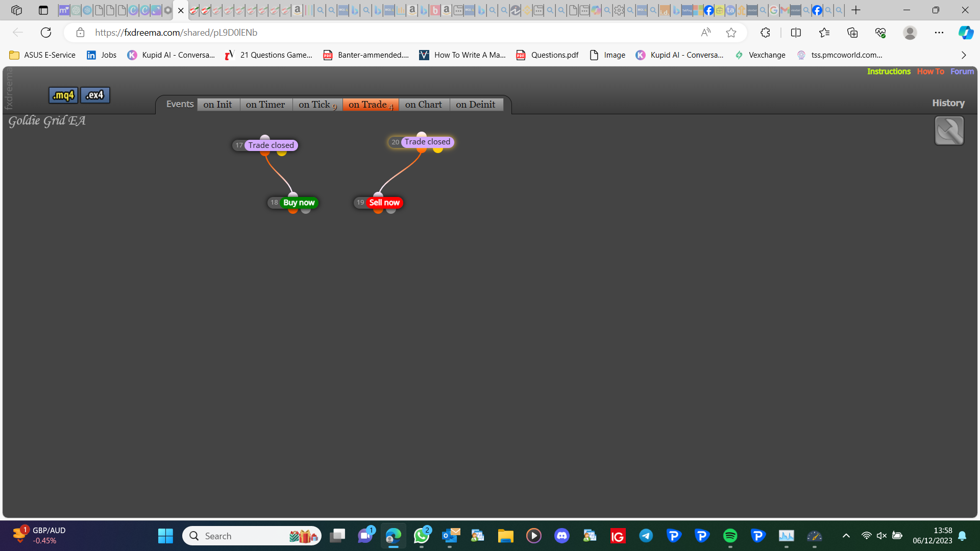Screen dimensions: 980x551
Task: Show hidden system tray icons
Action: pyautogui.click(x=846, y=536)
